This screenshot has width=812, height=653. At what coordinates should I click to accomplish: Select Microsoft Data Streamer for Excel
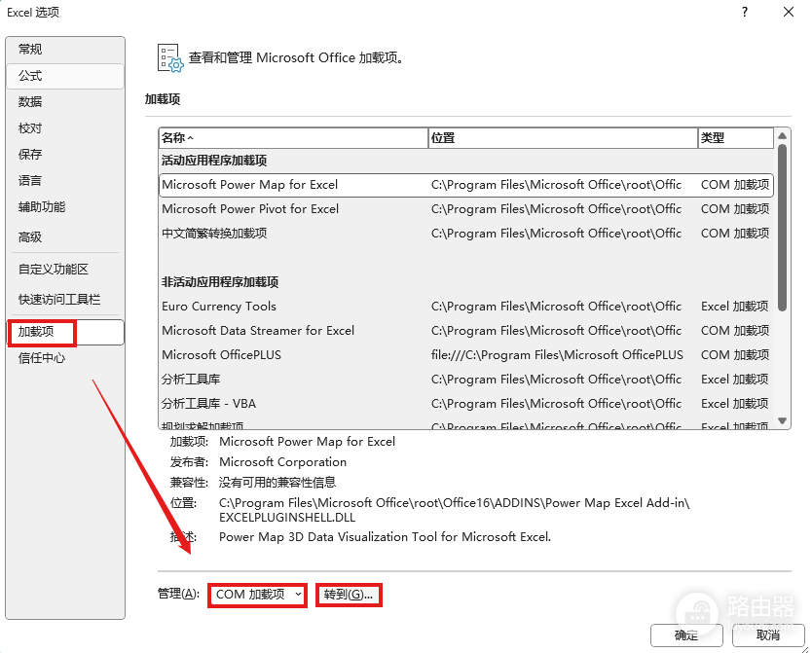click(466, 331)
